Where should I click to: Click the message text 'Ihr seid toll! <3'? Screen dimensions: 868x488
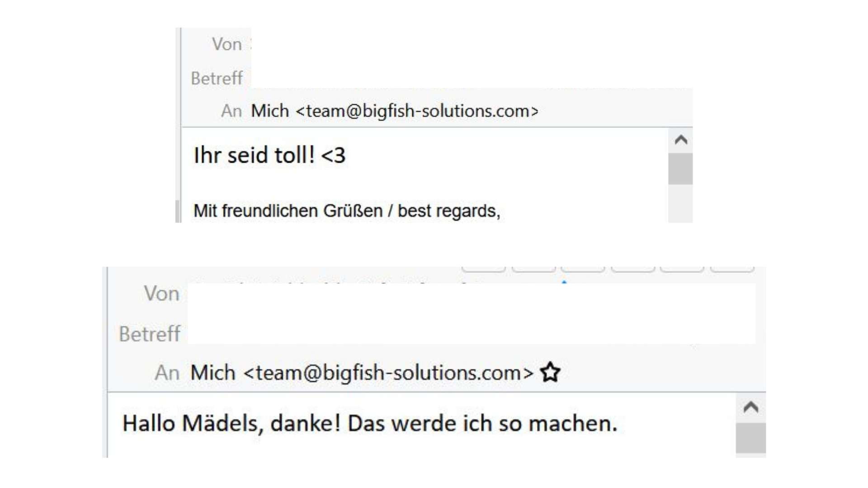tap(270, 155)
